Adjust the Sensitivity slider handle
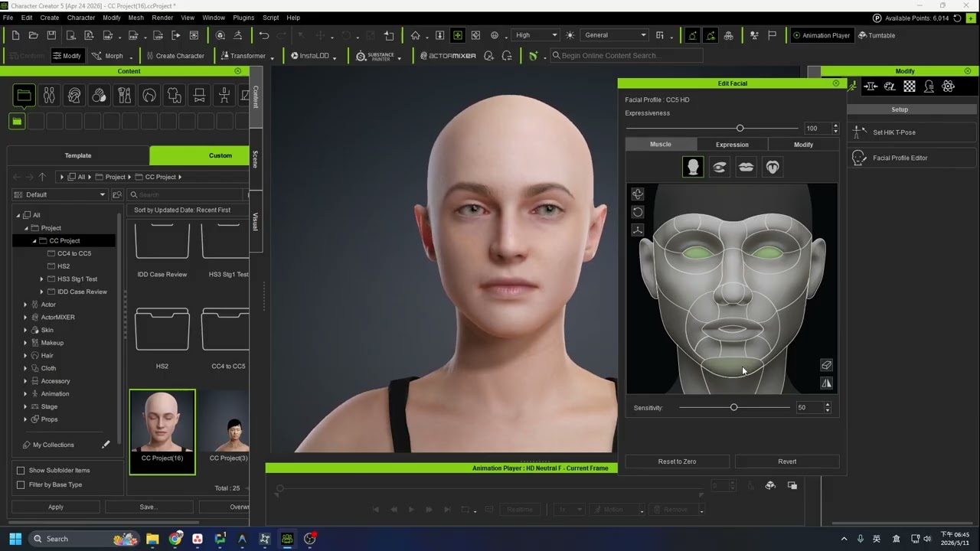The image size is (980, 551). [733, 408]
